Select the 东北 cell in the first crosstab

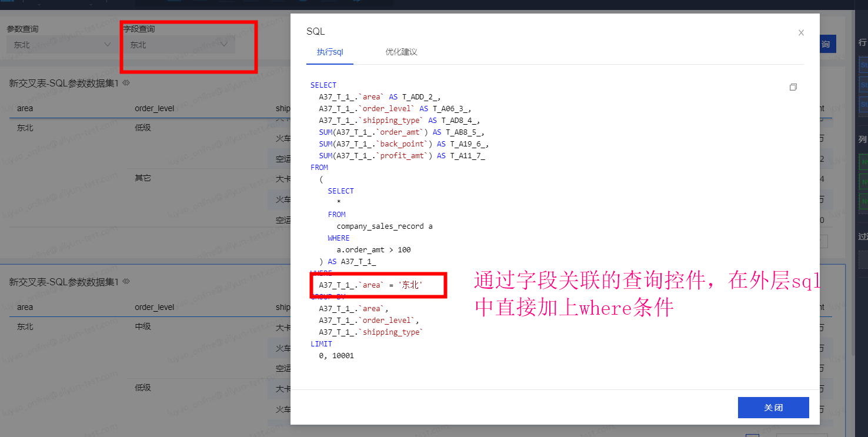(25, 128)
